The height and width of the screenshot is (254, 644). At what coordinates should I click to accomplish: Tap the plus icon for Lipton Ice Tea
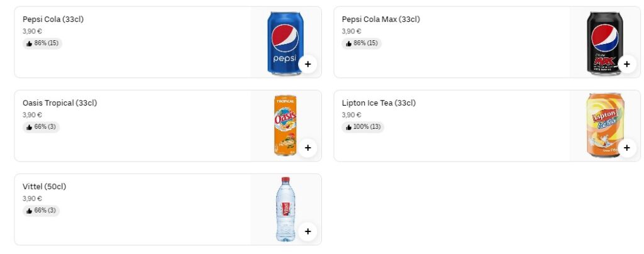tap(626, 148)
